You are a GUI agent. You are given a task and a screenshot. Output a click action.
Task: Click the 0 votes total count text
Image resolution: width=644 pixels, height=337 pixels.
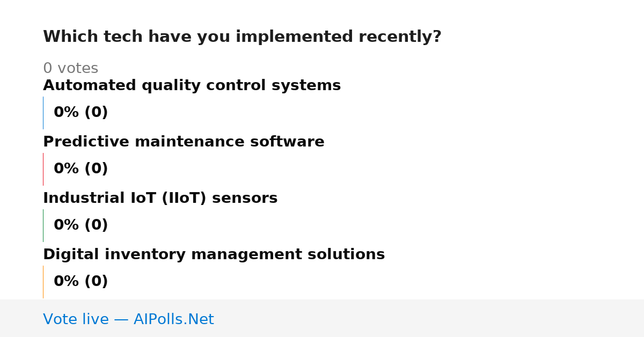pyautogui.click(x=70, y=69)
